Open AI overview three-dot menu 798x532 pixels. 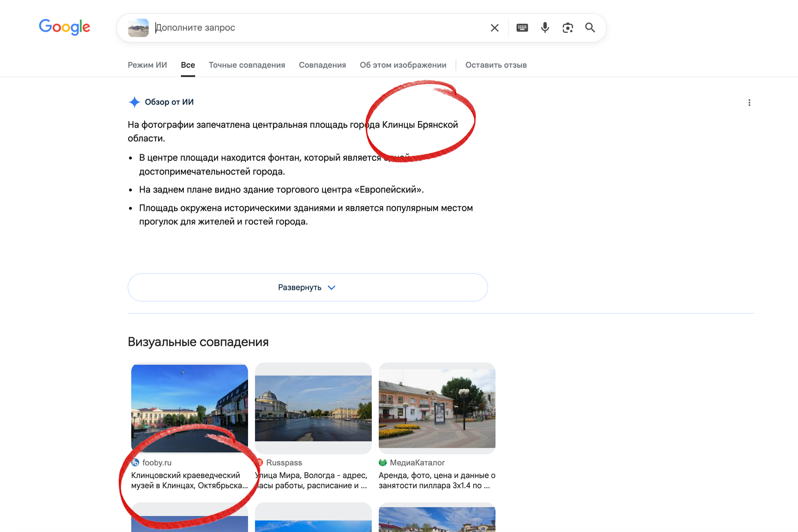[749, 102]
